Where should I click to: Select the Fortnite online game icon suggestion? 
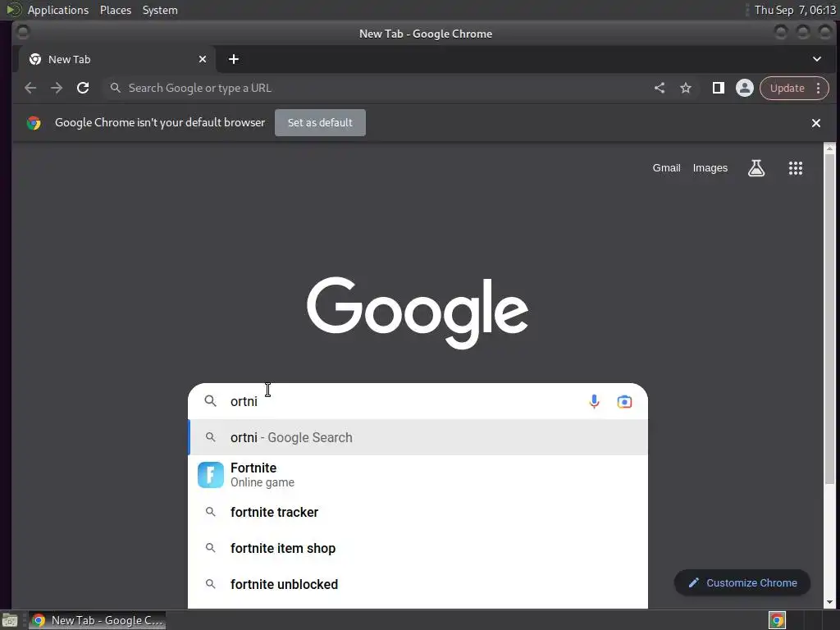coord(211,475)
